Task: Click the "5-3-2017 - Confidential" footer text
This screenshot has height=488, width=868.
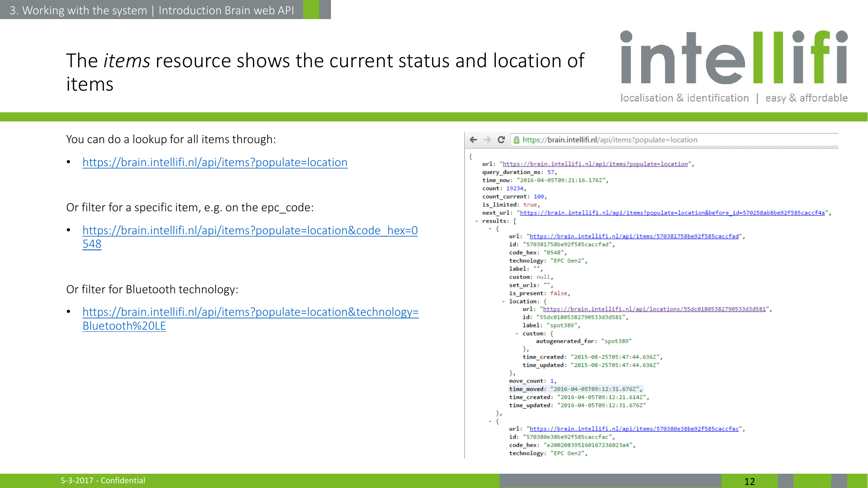Action: [103, 481]
